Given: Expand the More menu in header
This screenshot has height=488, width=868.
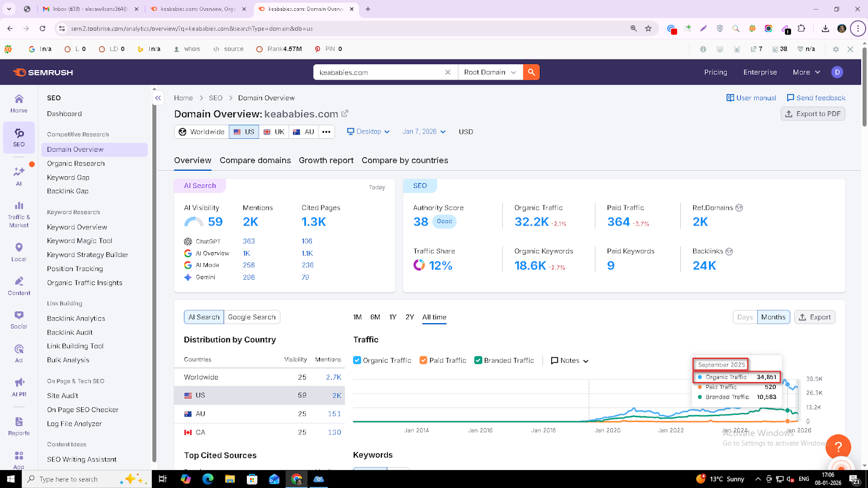Looking at the screenshot, I should click(806, 72).
